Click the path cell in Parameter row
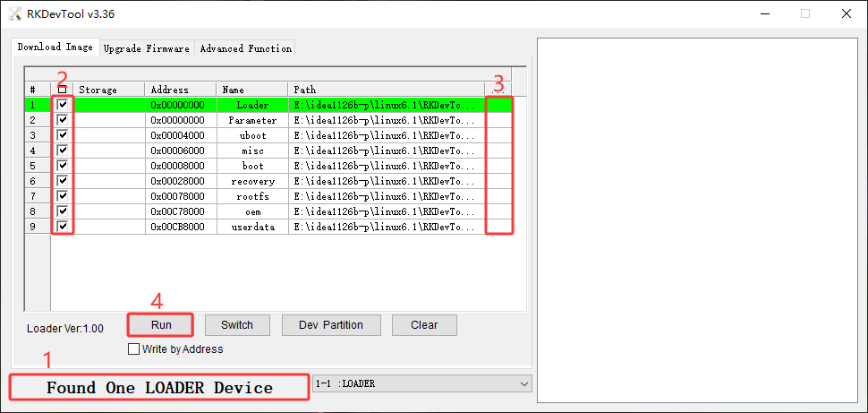868x413 pixels. point(387,120)
